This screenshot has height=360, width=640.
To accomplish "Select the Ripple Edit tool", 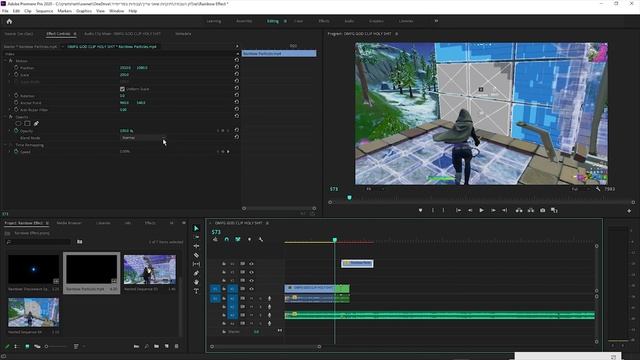I will coord(196,246).
